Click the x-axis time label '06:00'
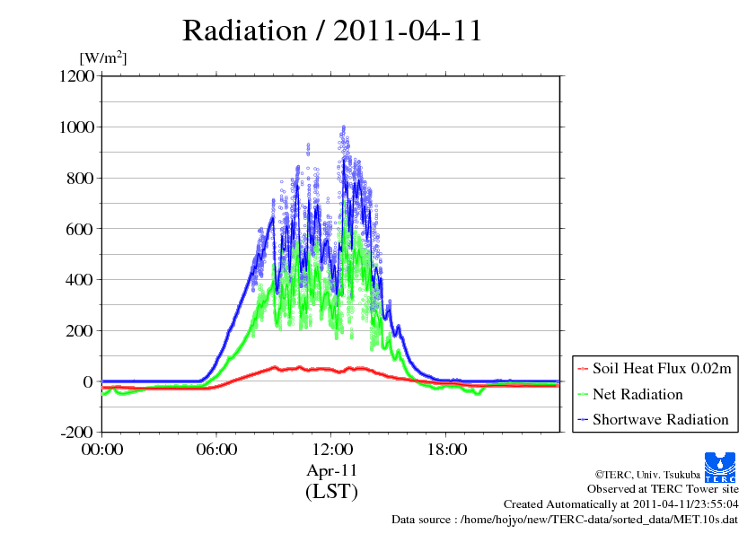The width and height of the screenshot is (756, 534). click(x=216, y=450)
